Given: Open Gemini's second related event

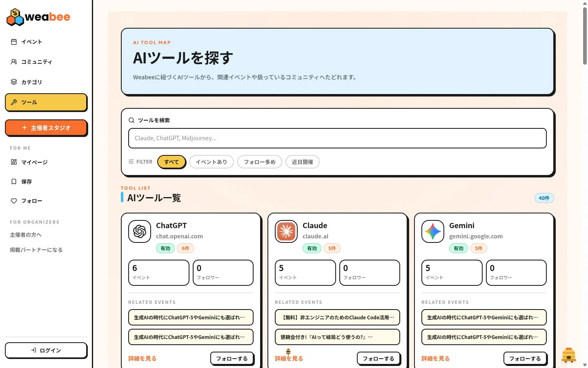Looking at the screenshot, I should 484,337.
